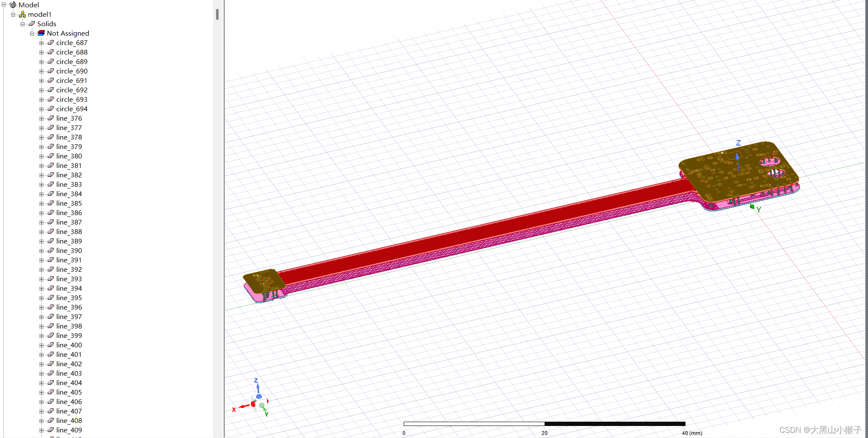Expand the line_385 node
868x438 pixels.
41,203
